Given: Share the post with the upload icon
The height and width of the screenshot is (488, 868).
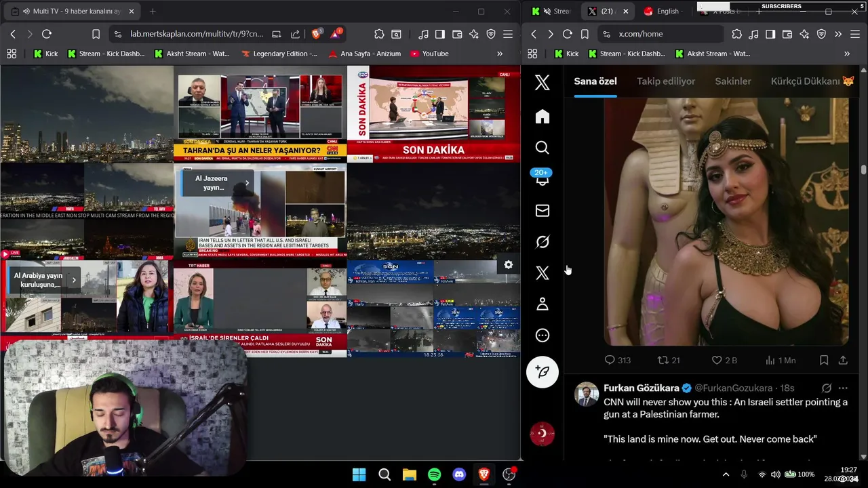Looking at the screenshot, I should click(843, 361).
